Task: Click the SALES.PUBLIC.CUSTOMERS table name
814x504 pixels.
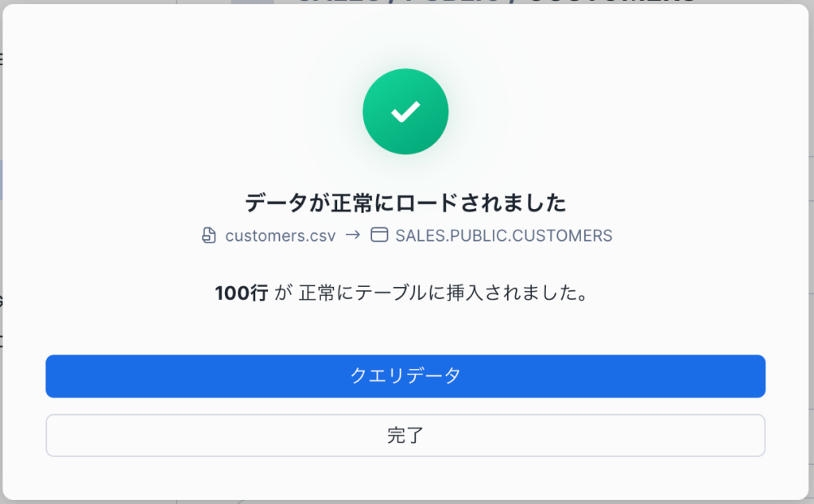Action: click(x=503, y=235)
